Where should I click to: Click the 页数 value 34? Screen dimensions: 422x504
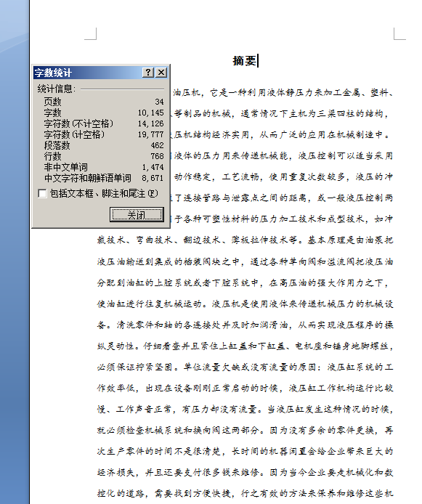coord(159,102)
